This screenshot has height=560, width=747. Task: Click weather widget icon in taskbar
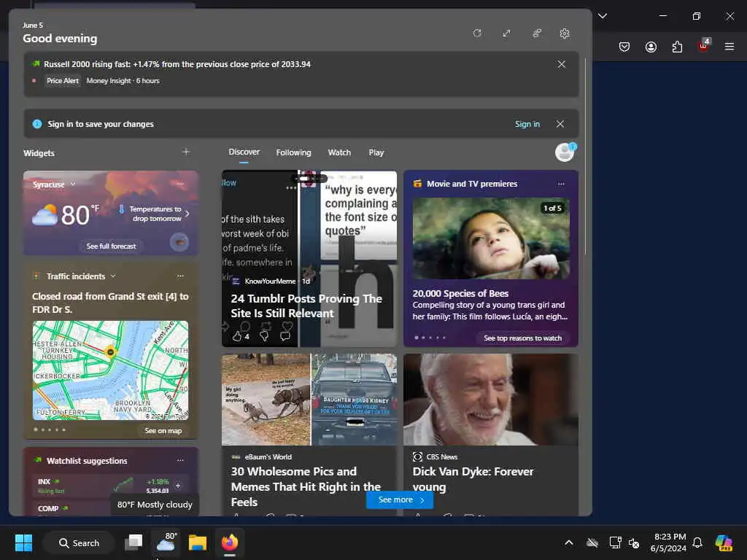tap(166, 542)
